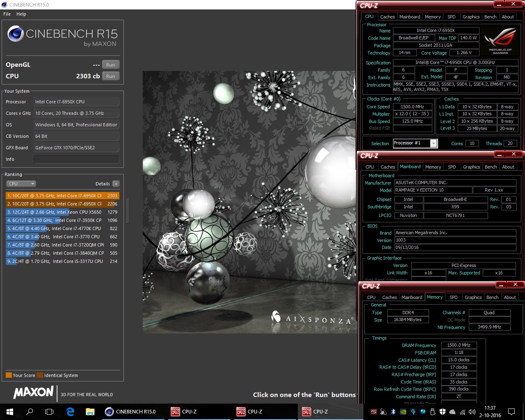Screen dimensions: 525x420
Task: Open About tab in top CPU-Z window
Action: 508,17
